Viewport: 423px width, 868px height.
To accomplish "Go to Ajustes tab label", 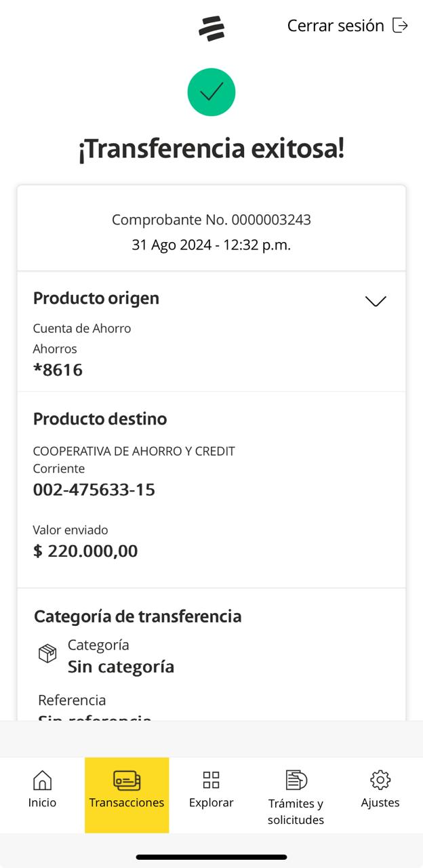I will click(x=380, y=803).
